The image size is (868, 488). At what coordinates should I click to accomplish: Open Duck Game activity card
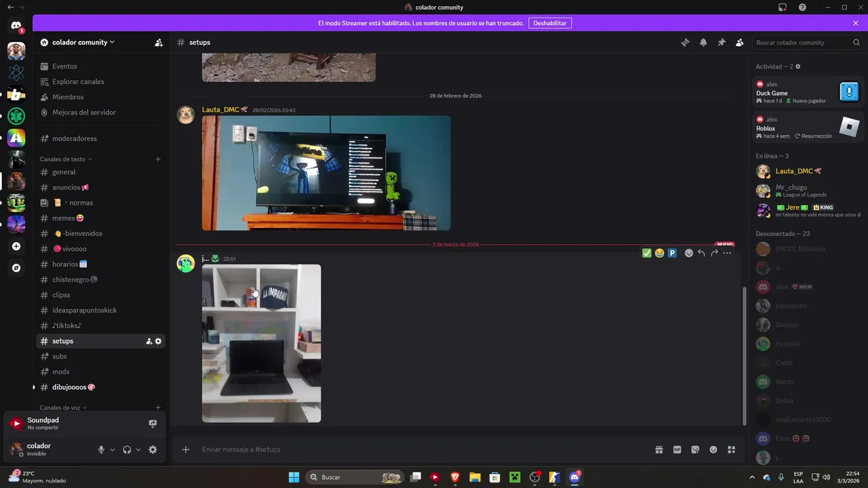(x=808, y=92)
